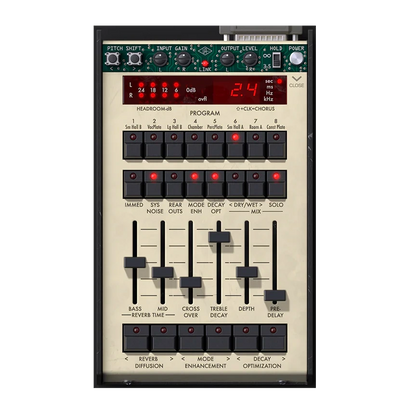Select program 7 Room A
The image size is (416, 416).
tap(256, 145)
